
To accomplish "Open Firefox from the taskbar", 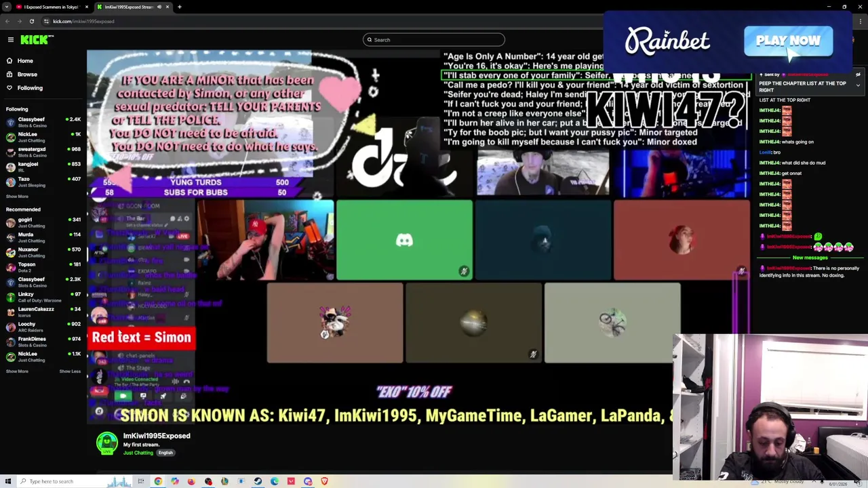I will point(191,481).
